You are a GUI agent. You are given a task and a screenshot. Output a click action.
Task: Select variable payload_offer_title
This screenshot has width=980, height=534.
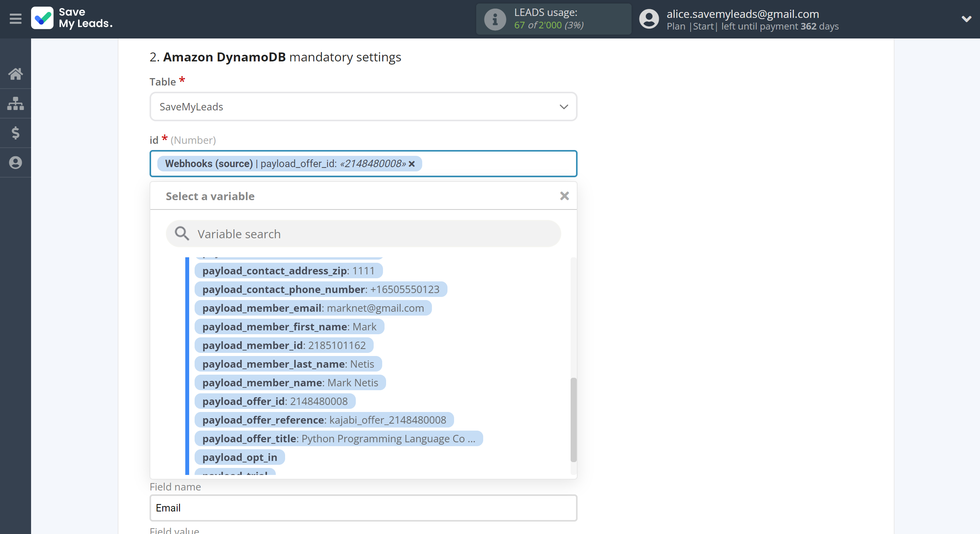339,438
